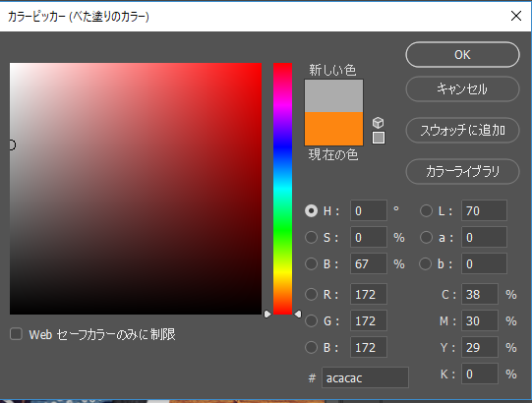Select the H hue radio button
Screen dimensions: 532x403
coord(311,210)
